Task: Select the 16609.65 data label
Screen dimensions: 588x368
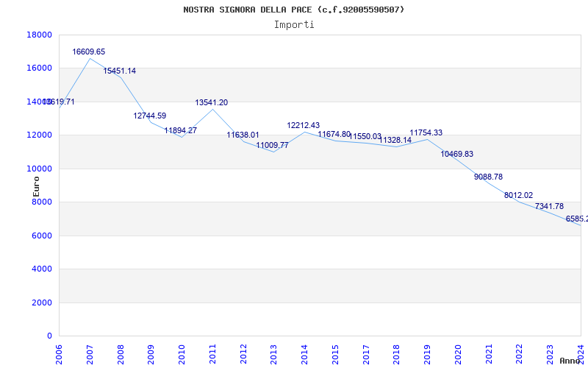Action: [88, 52]
